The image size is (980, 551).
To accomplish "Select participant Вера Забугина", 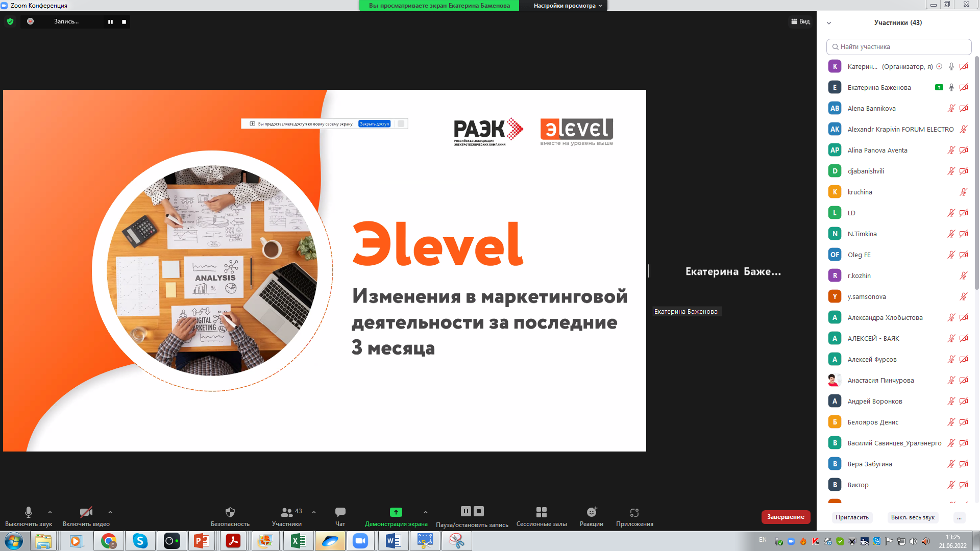I will (x=898, y=464).
